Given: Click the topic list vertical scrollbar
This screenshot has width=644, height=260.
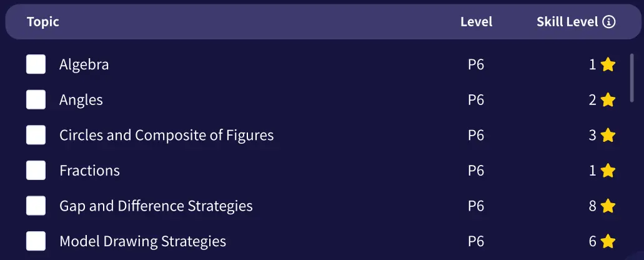Looking at the screenshot, I should (632, 78).
